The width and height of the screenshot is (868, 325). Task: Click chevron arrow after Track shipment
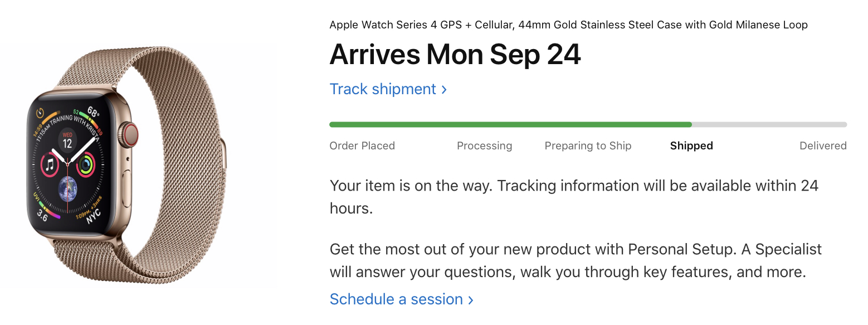pos(444,90)
